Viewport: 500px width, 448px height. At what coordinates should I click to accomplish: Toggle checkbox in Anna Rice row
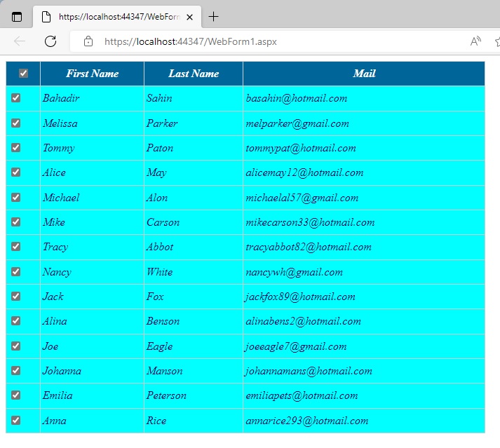pyautogui.click(x=15, y=420)
